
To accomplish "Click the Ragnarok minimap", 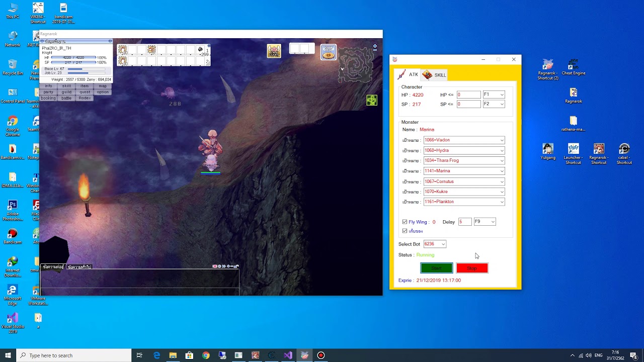I will 356,64.
